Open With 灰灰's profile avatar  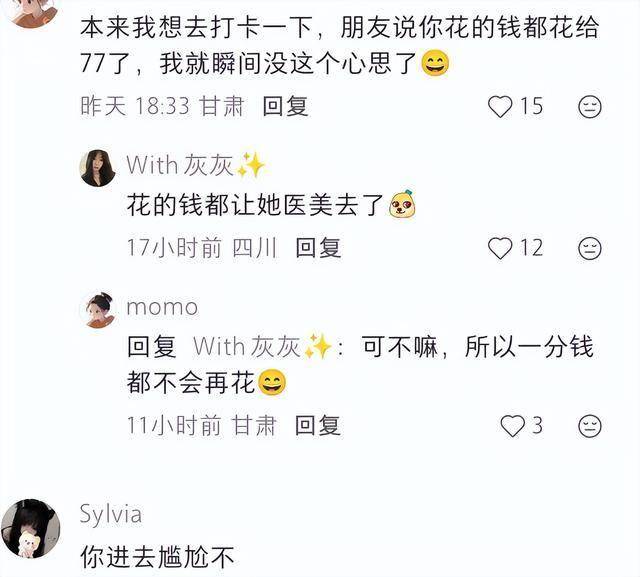(x=98, y=168)
